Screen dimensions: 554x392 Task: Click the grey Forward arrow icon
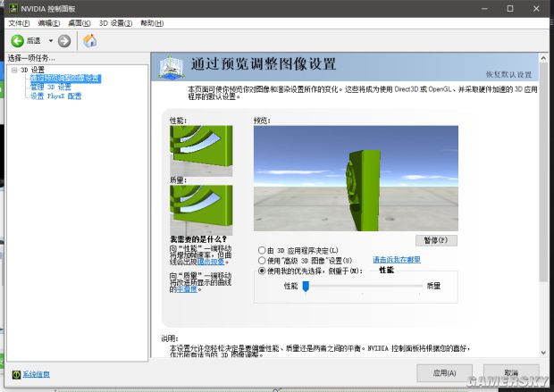tap(64, 41)
